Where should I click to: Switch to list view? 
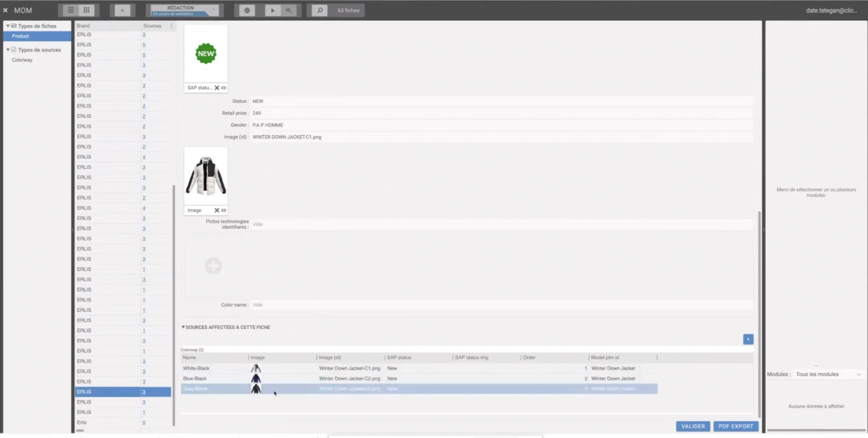[70, 10]
